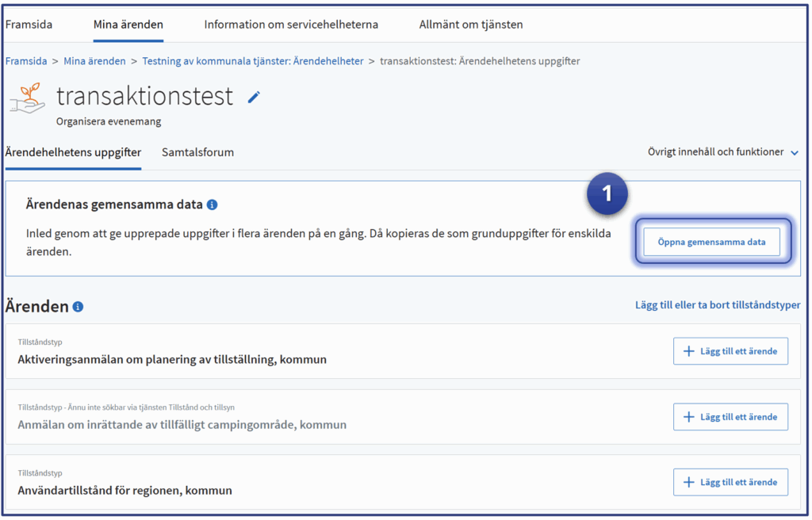Click info icon next to Ärendenas gemensamma data
Image resolution: width=812 pixels, height=520 pixels.
(x=212, y=205)
